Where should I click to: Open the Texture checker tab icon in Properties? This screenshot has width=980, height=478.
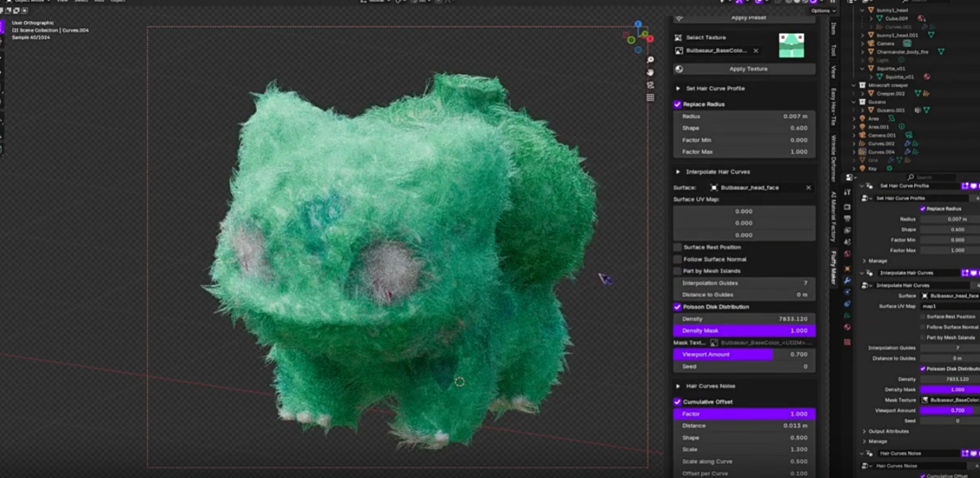(x=847, y=341)
